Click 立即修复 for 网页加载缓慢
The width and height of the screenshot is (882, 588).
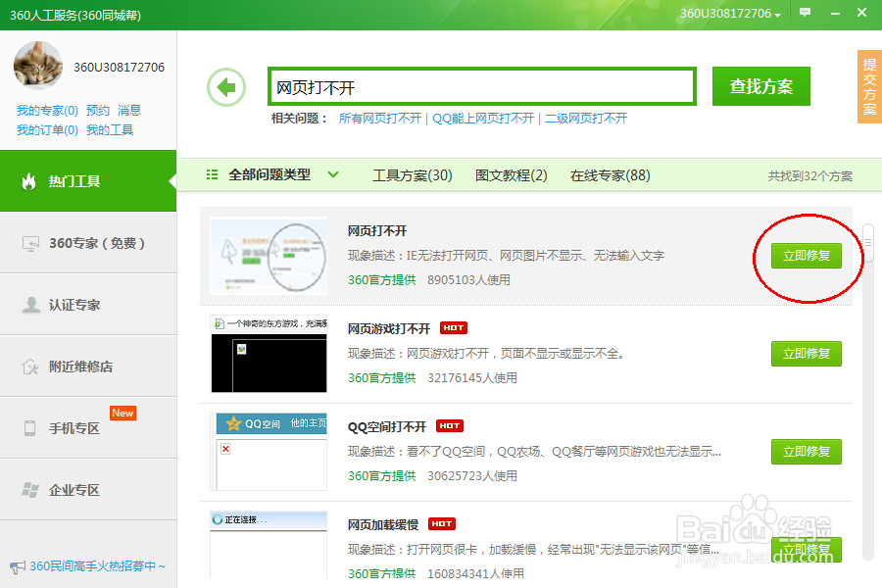coord(807,550)
